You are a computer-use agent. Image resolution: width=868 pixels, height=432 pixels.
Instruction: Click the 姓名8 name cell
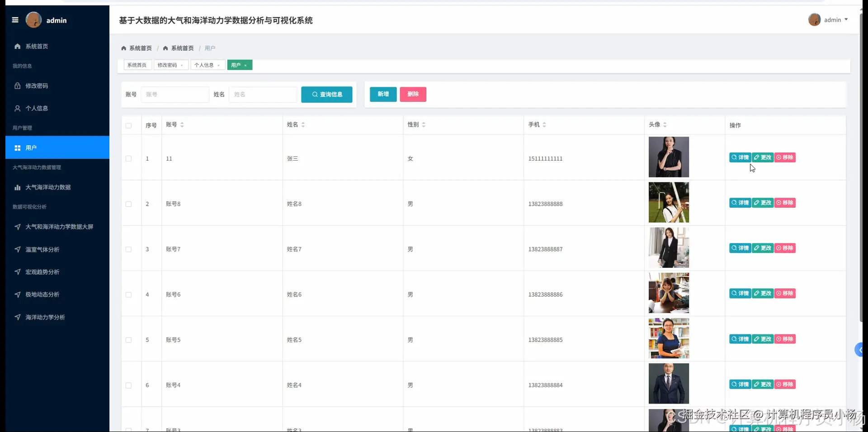coord(294,204)
